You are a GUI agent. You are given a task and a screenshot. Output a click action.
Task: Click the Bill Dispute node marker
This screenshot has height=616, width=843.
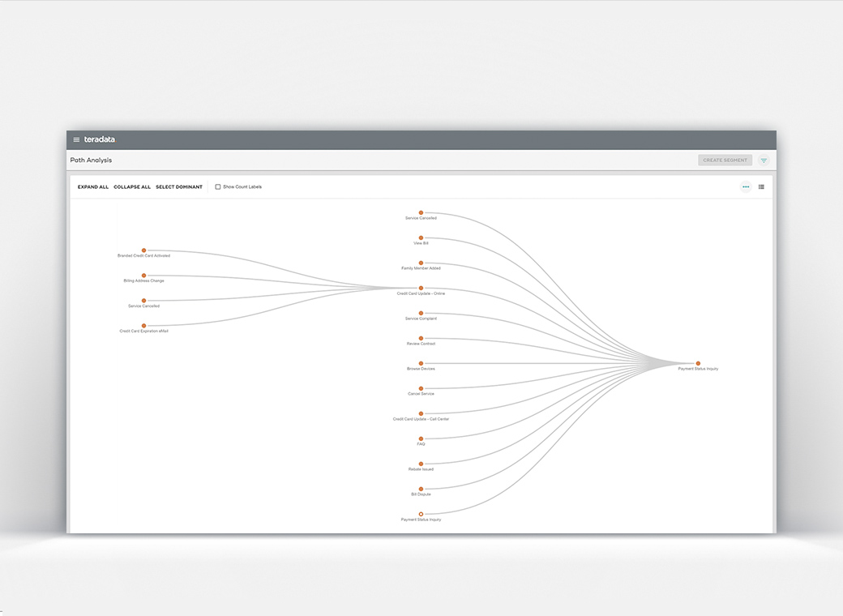pyautogui.click(x=421, y=488)
